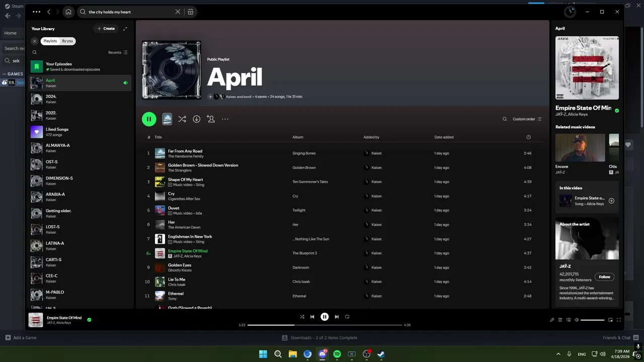Toggle shuffle for the April playlist
Image resolution: width=644 pixels, height=362 pixels.
point(182,119)
